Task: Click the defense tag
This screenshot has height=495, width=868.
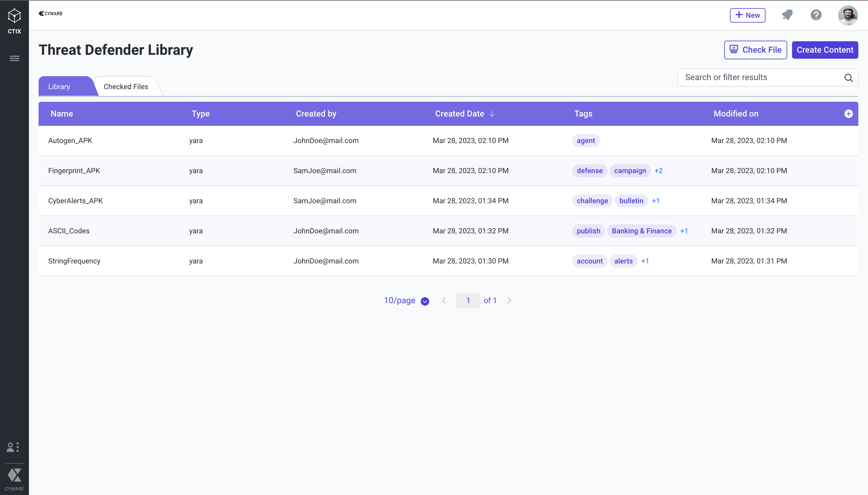Action: pyautogui.click(x=590, y=171)
